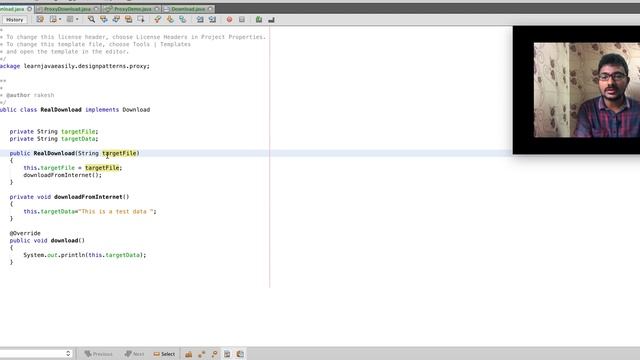Click 'this.targetFile' in constructor assignment
Image resolution: width=640 pixels, height=360 pixels.
[x=49, y=168]
